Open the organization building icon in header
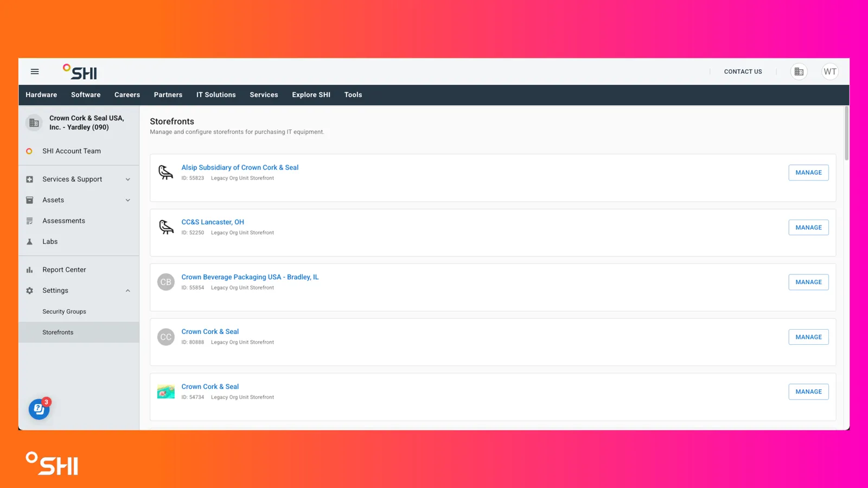 point(799,72)
